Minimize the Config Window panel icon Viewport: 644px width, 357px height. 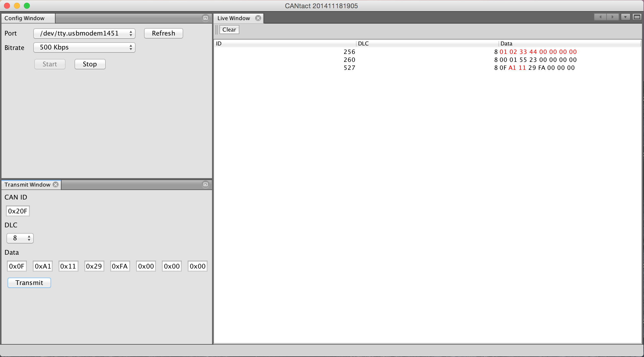[x=206, y=18]
